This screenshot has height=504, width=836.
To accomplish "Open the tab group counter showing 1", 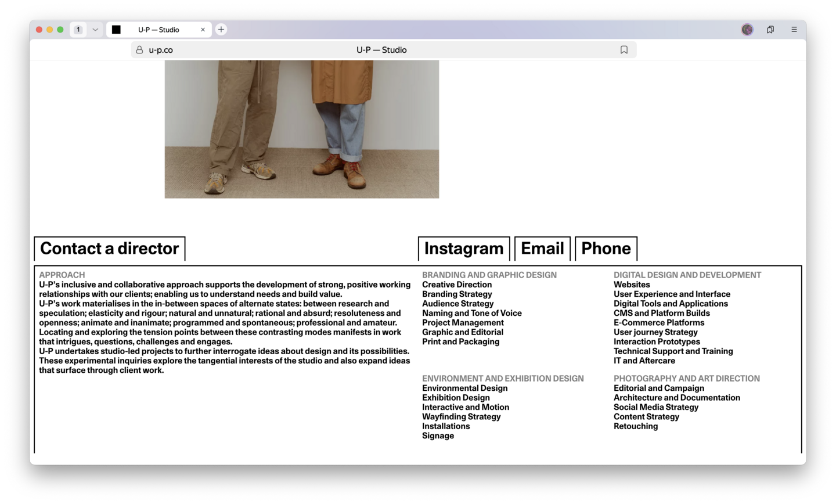I will click(x=78, y=30).
